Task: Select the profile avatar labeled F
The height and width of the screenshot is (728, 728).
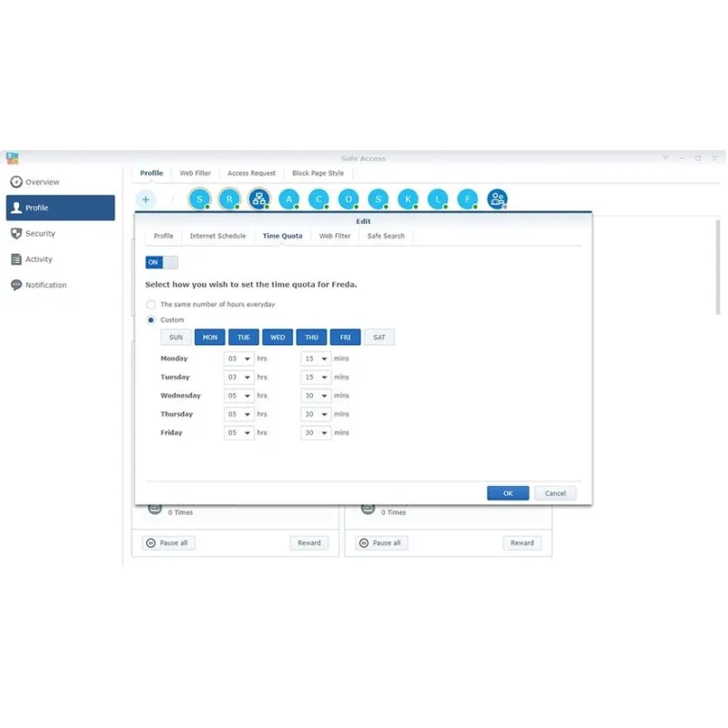Action: (x=467, y=199)
